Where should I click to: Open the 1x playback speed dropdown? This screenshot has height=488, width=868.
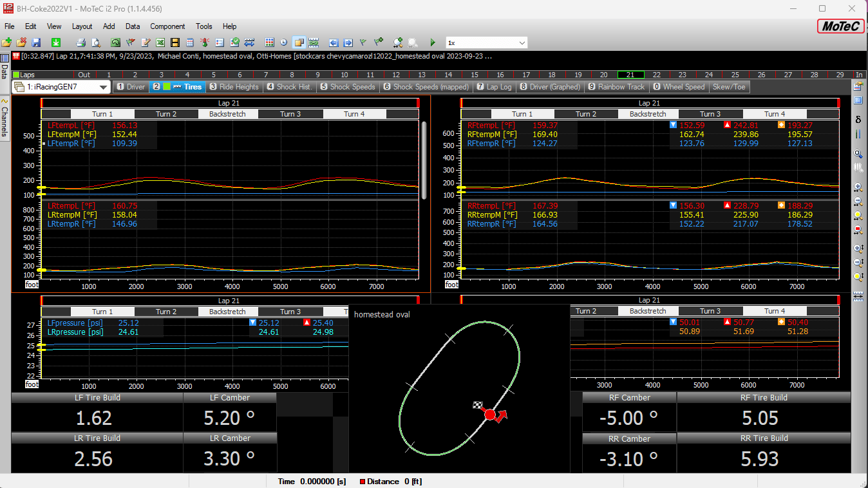[522, 42]
